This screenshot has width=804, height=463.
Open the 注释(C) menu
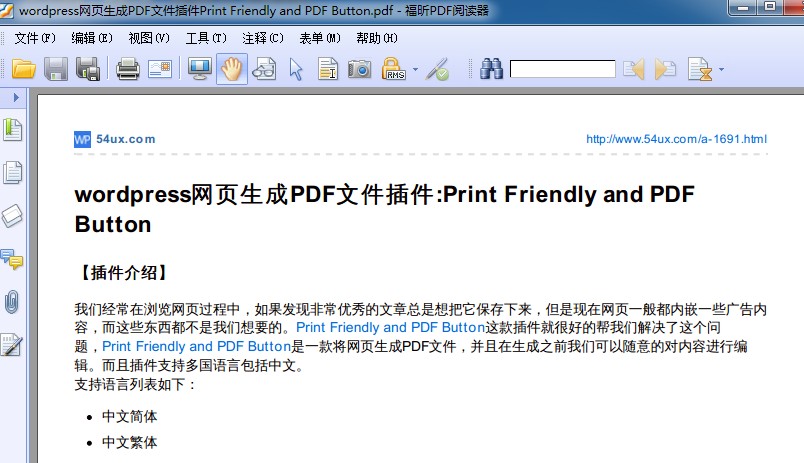tap(262, 38)
